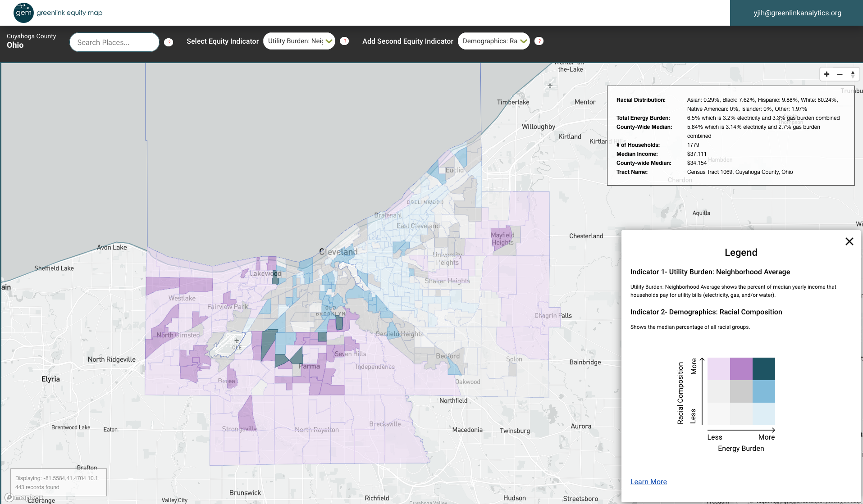Click in the Search Places field

pos(114,42)
